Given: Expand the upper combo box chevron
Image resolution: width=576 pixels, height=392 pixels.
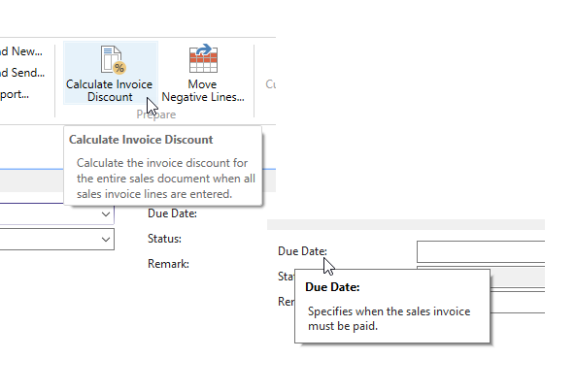Looking at the screenshot, I should (106, 214).
